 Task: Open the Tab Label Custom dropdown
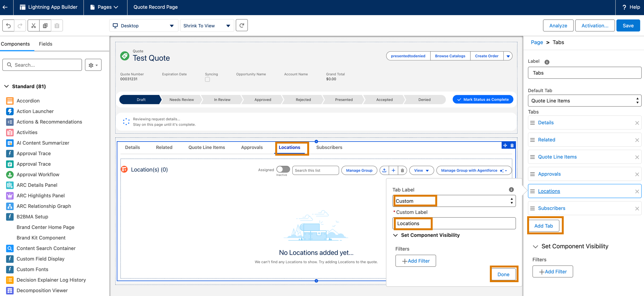454,201
